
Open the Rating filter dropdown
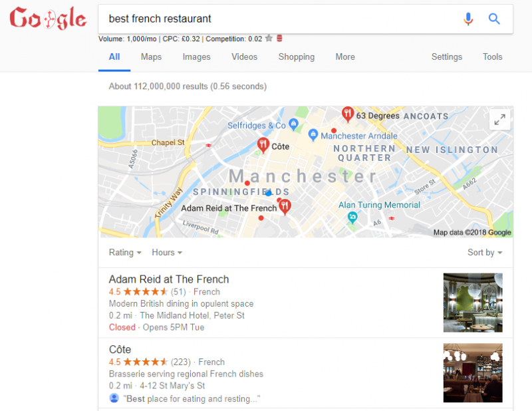tap(125, 253)
